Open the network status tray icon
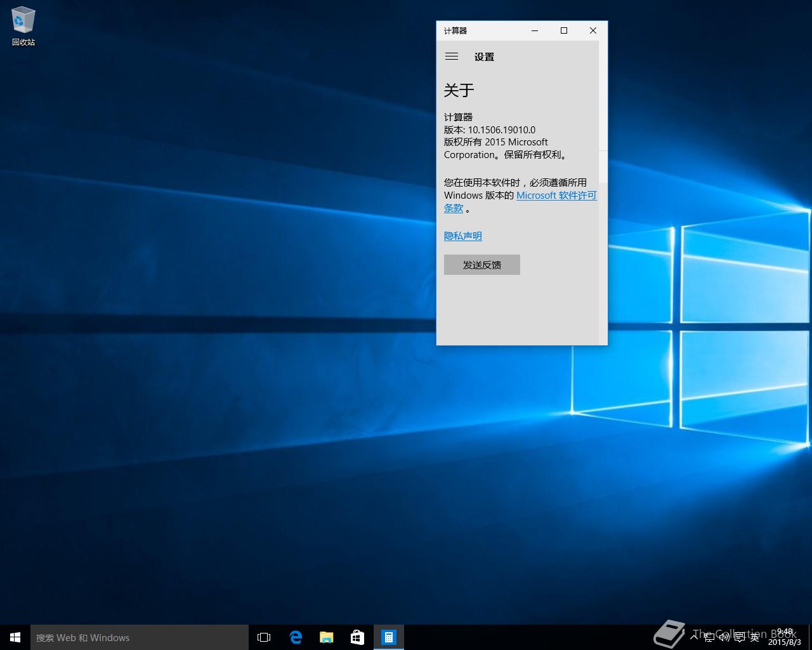Screen dimensions: 812x650 pos(709,637)
